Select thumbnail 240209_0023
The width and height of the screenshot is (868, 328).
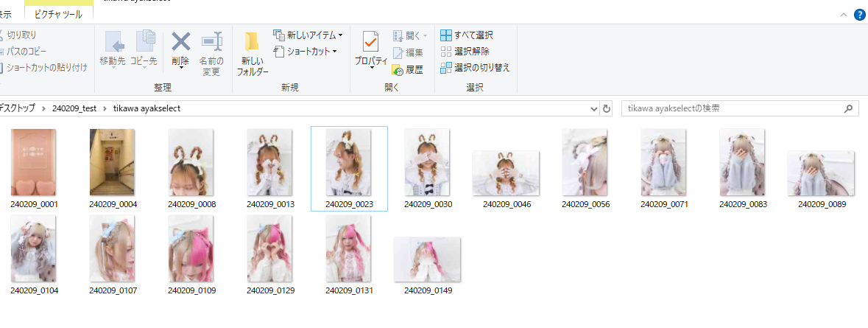coord(349,162)
